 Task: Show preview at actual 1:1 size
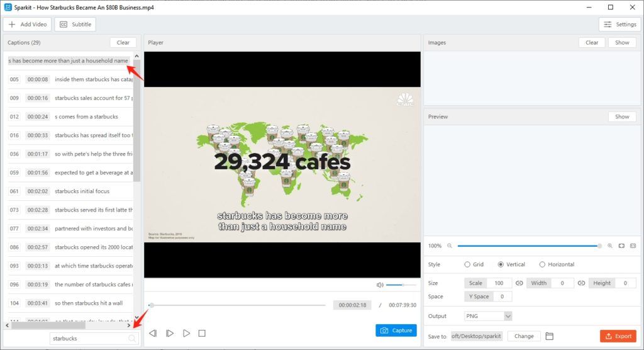click(633, 246)
